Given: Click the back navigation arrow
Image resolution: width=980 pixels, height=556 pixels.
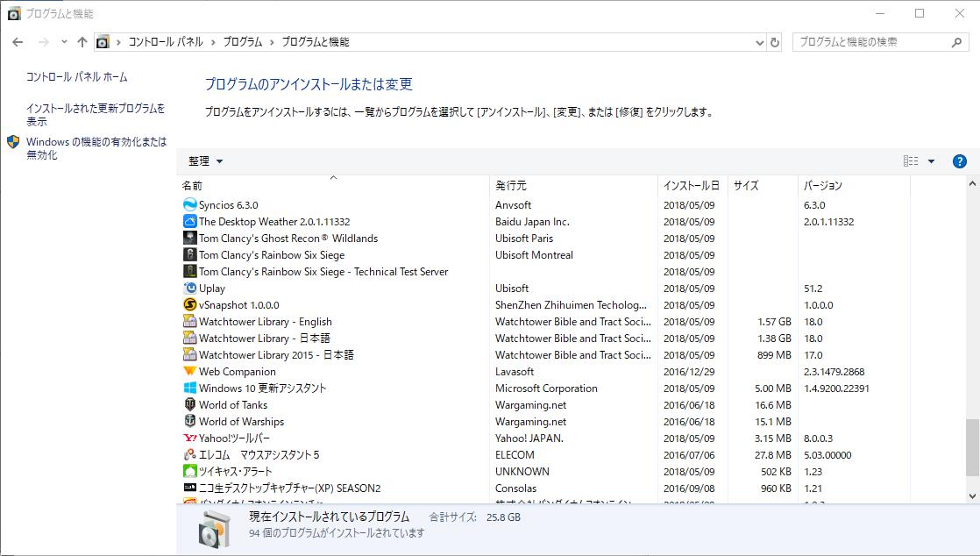Looking at the screenshot, I should 18,42.
